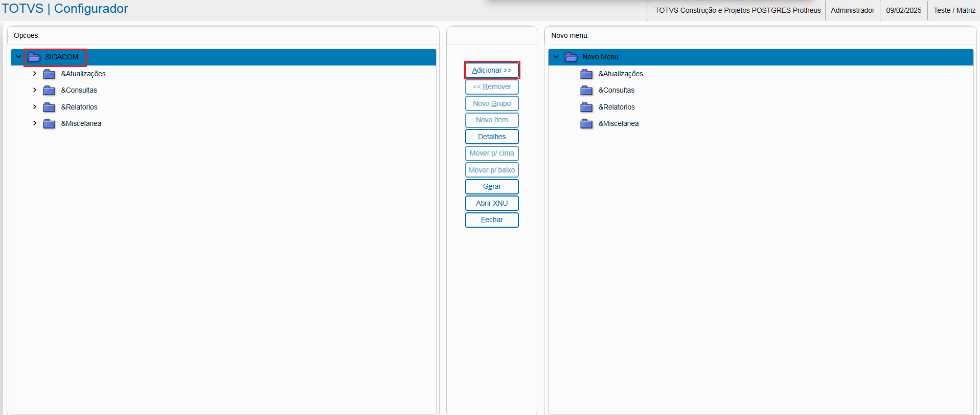Screen dimensions: 980x415
Task: Click the TOTVS Construção e Projetos environment label
Action: pyautogui.click(x=738, y=10)
